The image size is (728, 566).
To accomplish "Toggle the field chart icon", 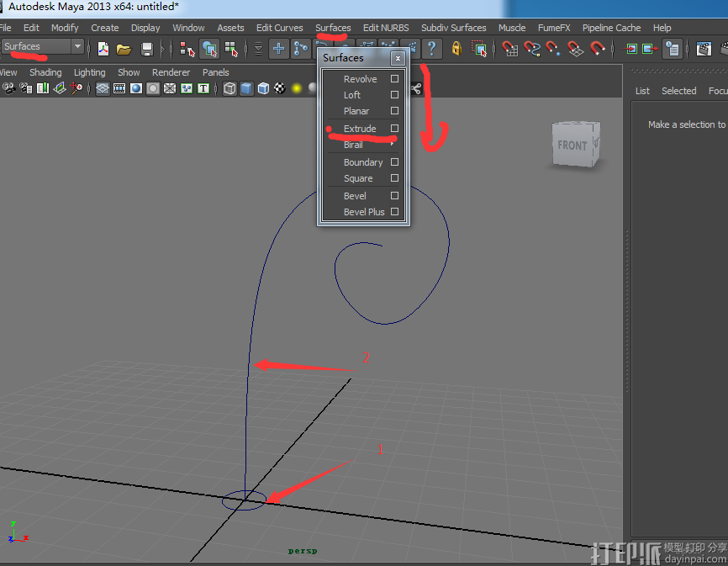I will [170, 88].
